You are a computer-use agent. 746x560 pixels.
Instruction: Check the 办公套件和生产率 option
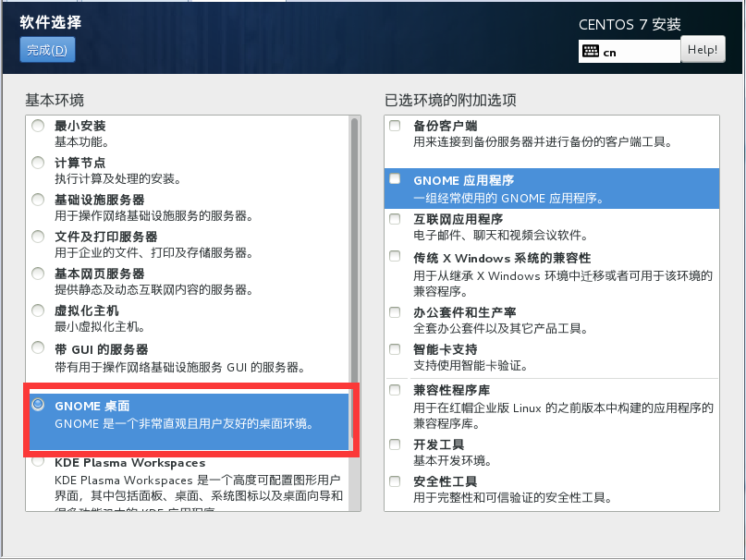tap(395, 312)
